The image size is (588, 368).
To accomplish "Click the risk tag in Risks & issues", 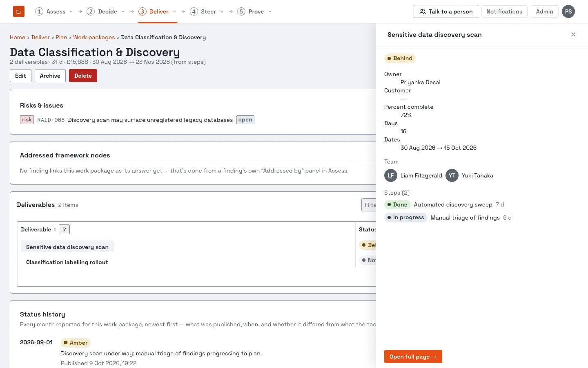I will coord(27,120).
